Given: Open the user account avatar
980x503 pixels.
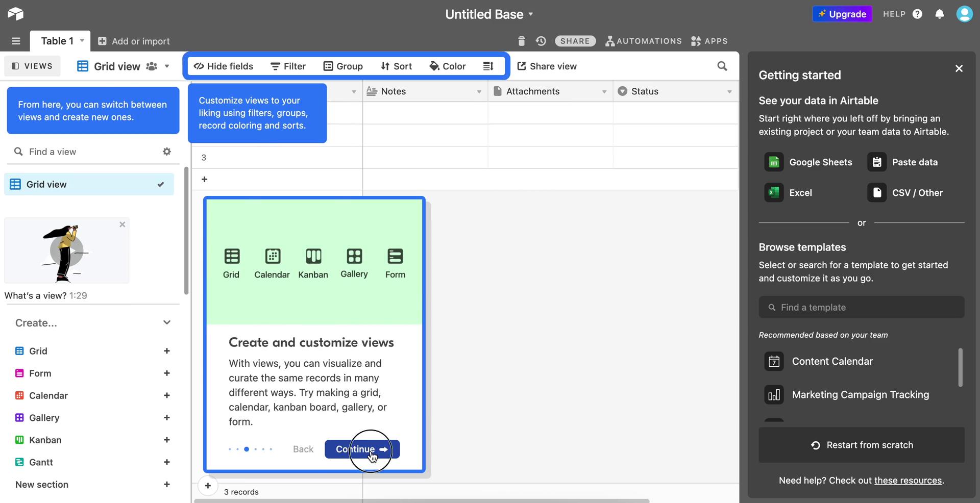Looking at the screenshot, I should [964, 14].
